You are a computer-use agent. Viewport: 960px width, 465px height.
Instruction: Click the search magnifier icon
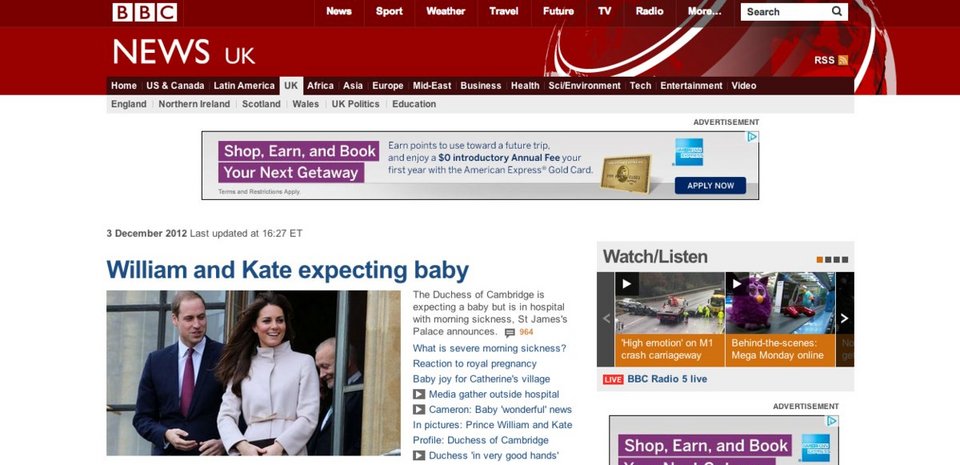836,11
